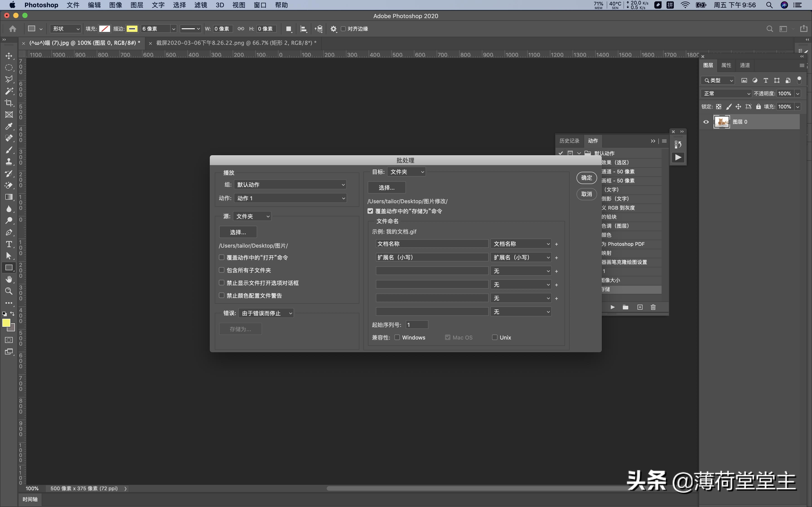Click the yellow stroke color swatch
The height and width of the screenshot is (507, 812).
[x=132, y=29]
